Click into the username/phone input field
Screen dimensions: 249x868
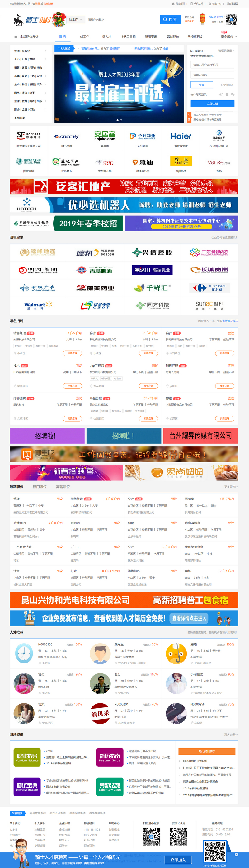coord(212,65)
